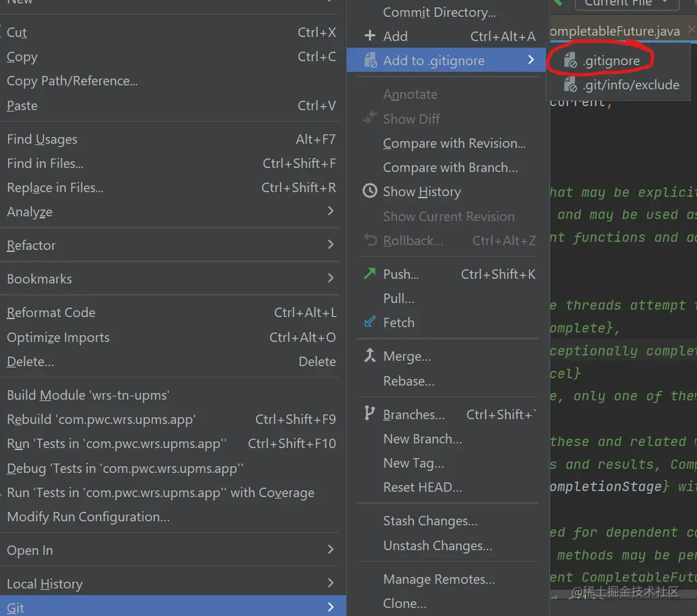Choose Delete... from the context menu
The width and height of the screenshot is (697, 616).
click(173, 361)
